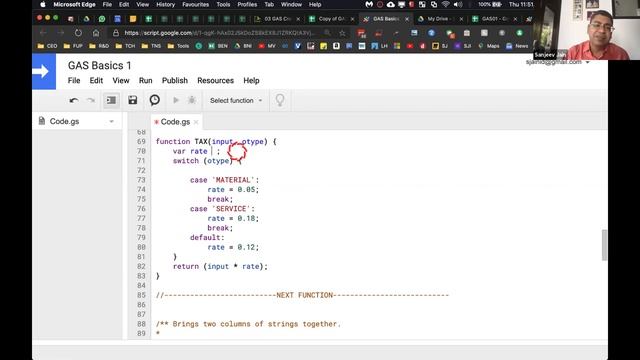Image resolution: width=640 pixels, height=360 pixels.
Task: Expand Code.gs file options arrow in sidebar
Action: click(111, 122)
